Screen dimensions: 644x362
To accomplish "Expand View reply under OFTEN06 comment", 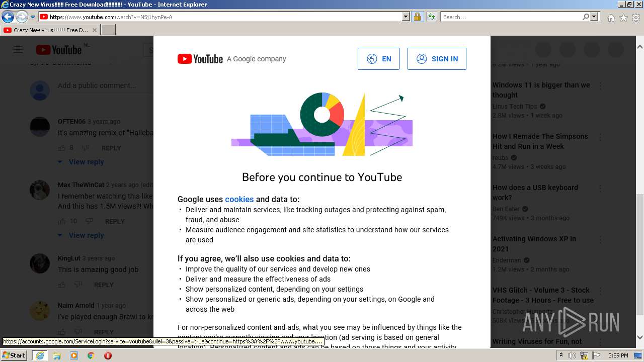I will (x=81, y=162).
